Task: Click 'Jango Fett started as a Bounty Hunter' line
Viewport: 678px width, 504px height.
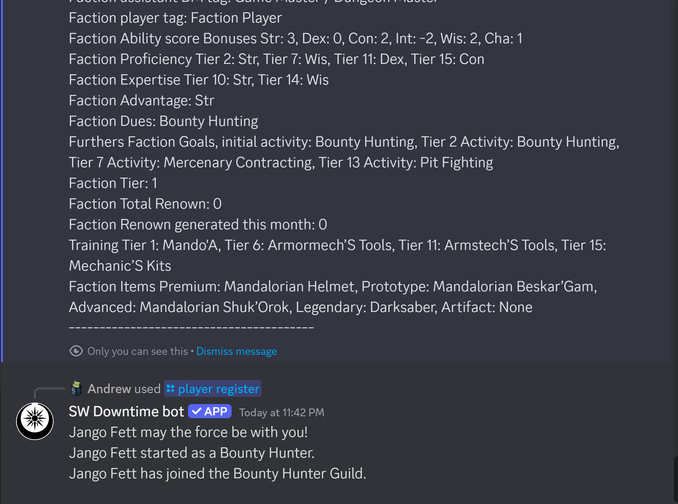Action: click(191, 453)
